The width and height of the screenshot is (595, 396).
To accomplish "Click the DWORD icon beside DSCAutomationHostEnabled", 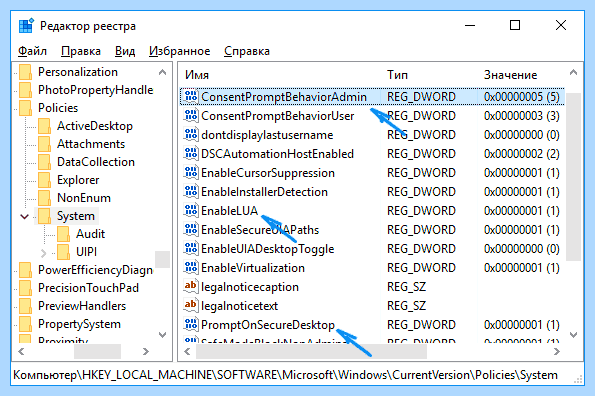I will point(191,153).
